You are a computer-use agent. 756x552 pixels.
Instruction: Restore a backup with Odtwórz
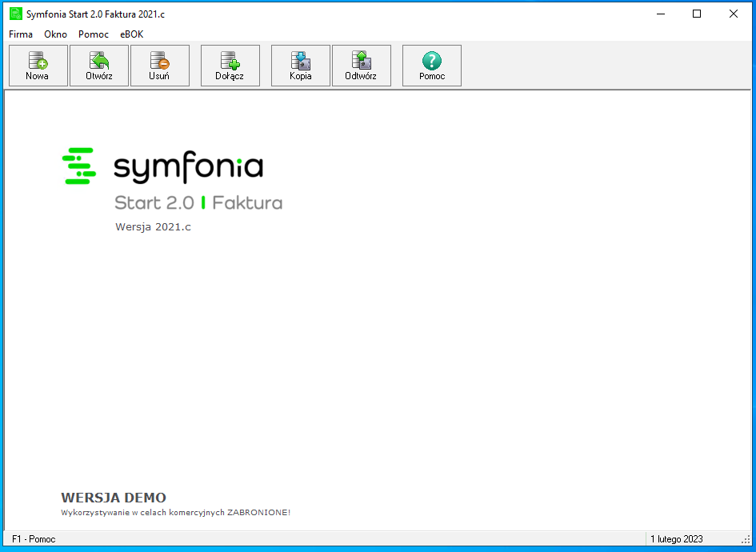coord(361,66)
